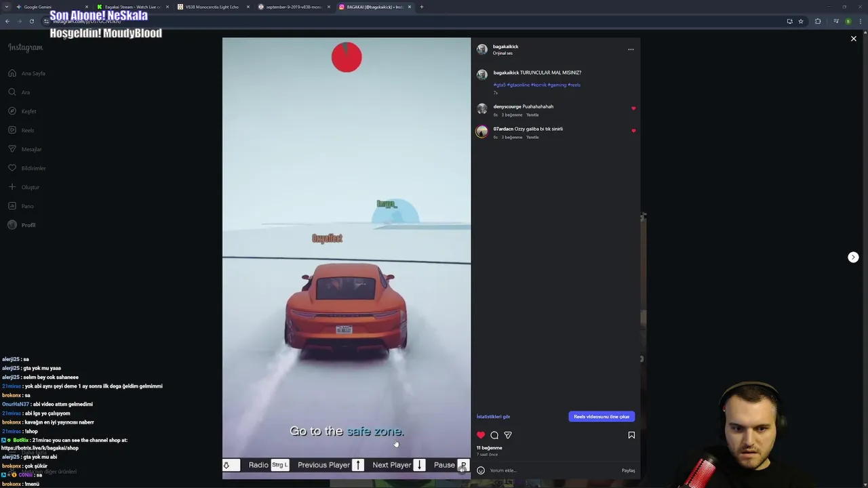Switch to the Bagakai Stream browser tab

coord(132,7)
